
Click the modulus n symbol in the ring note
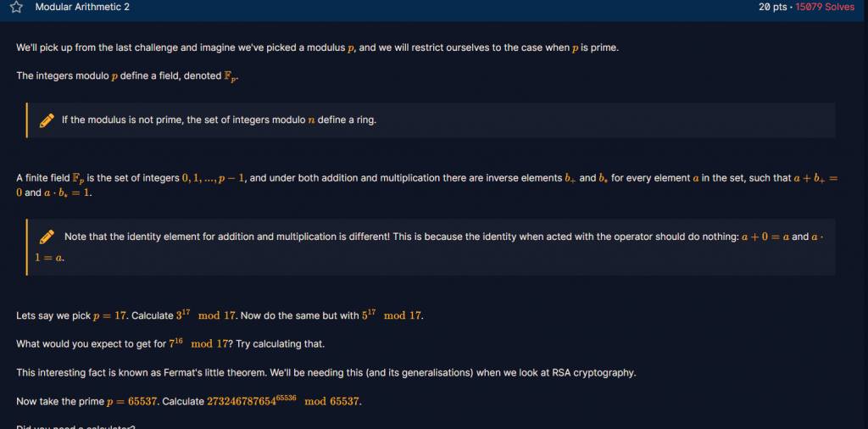311,120
